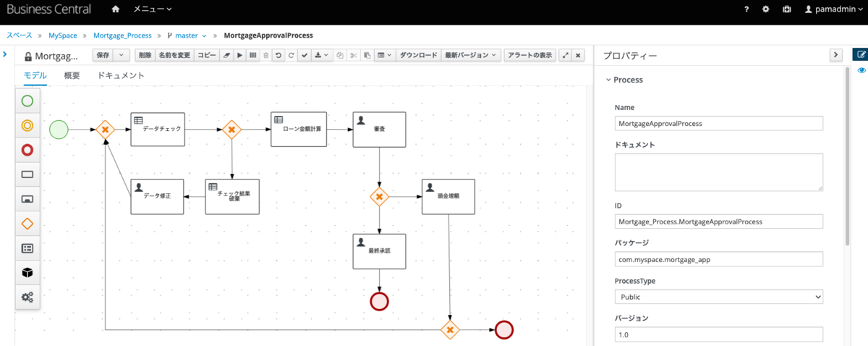
Task: Click the Name field MortgageApprovalProcess
Action: [x=719, y=123]
